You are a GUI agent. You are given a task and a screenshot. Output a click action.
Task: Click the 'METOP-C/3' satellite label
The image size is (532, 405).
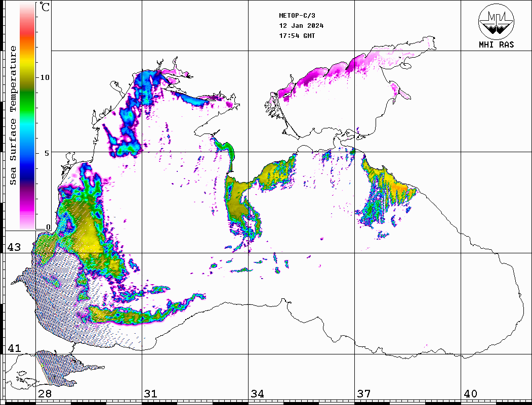pyautogui.click(x=297, y=16)
